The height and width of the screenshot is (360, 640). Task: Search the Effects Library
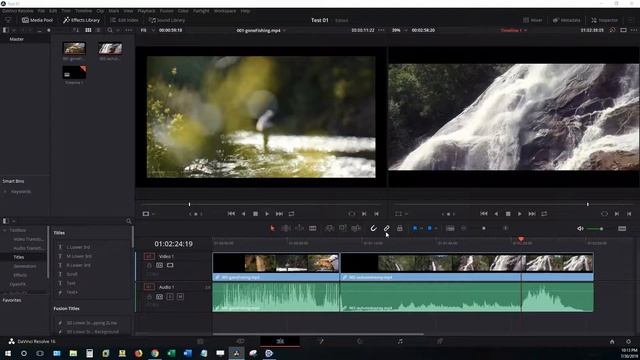tap(129, 221)
